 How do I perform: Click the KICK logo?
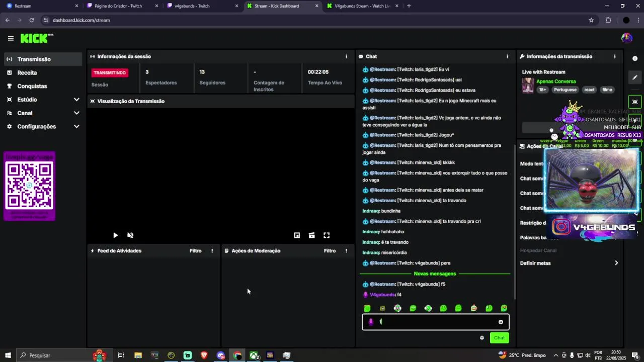pos(36,38)
